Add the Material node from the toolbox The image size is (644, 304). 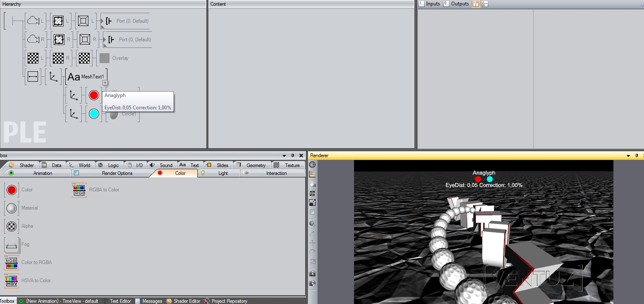[x=12, y=208]
